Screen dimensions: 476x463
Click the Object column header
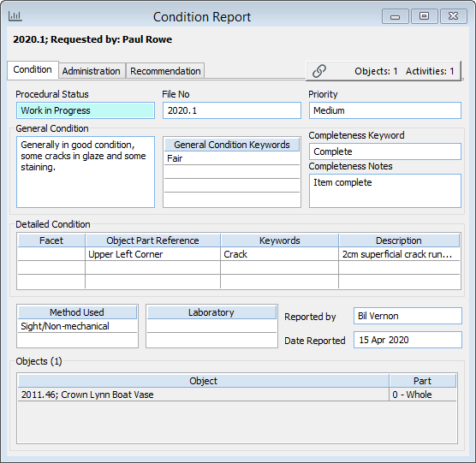204,381
